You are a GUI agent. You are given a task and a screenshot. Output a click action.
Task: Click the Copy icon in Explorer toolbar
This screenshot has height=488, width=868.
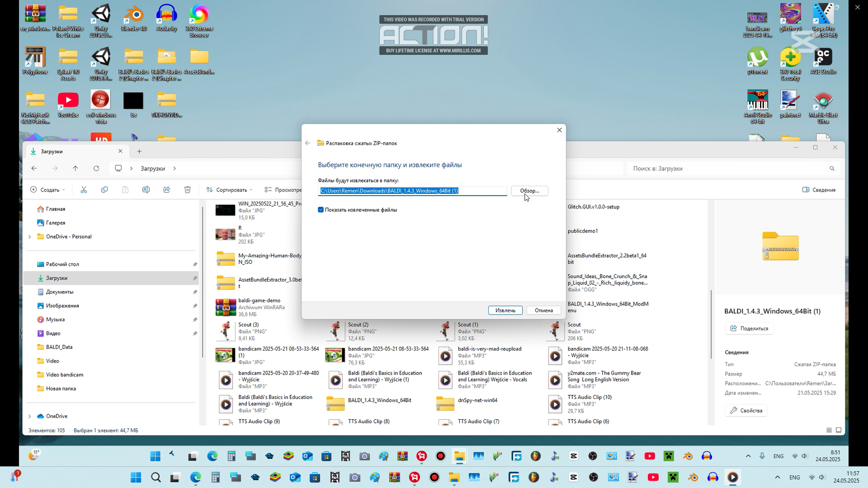[x=104, y=190]
